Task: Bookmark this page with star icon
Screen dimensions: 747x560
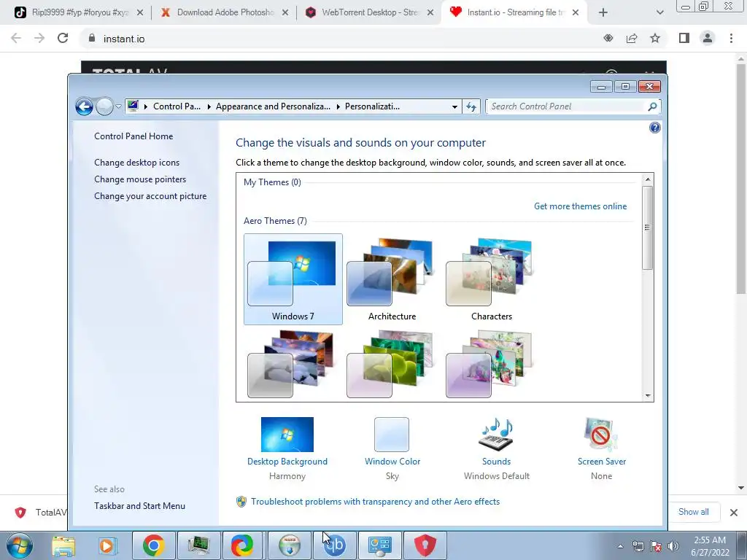Action: [x=655, y=38]
